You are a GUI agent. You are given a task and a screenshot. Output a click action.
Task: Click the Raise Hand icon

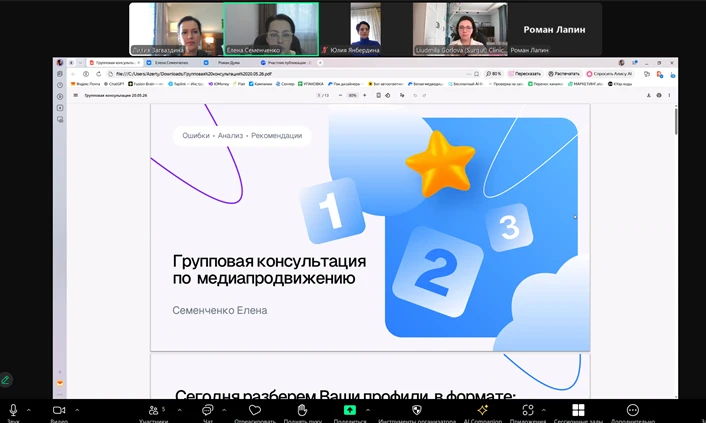pyautogui.click(x=302, y=410)
